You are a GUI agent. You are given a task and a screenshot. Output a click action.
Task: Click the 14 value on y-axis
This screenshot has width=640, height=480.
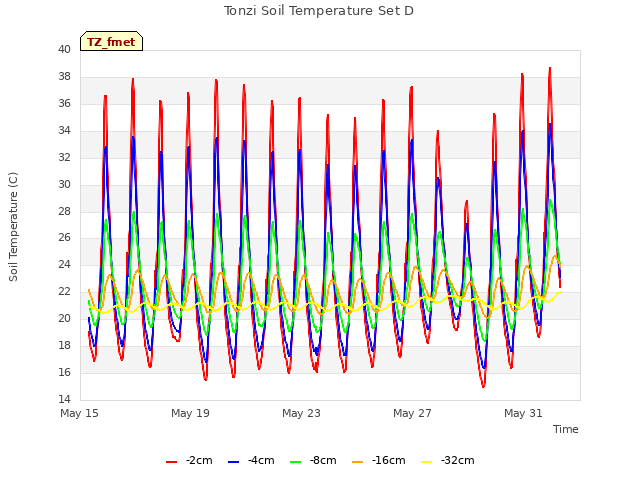tap(64, 399)
